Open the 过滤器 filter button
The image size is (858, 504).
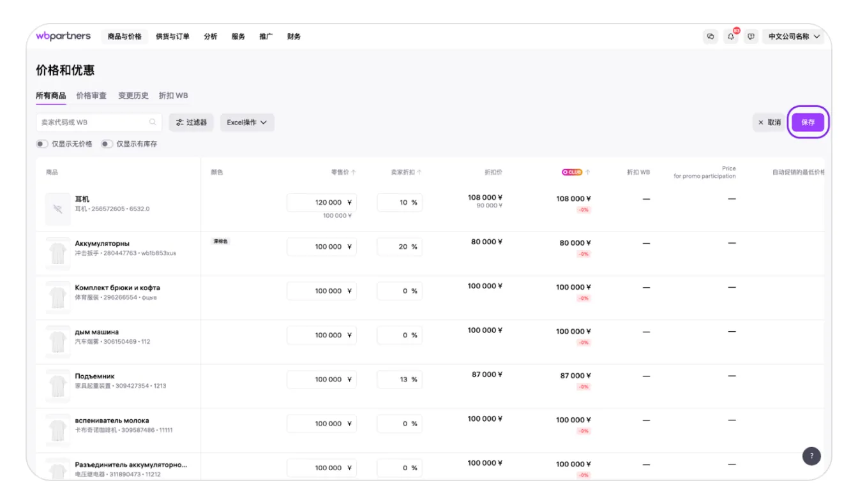tap(191, 122)
